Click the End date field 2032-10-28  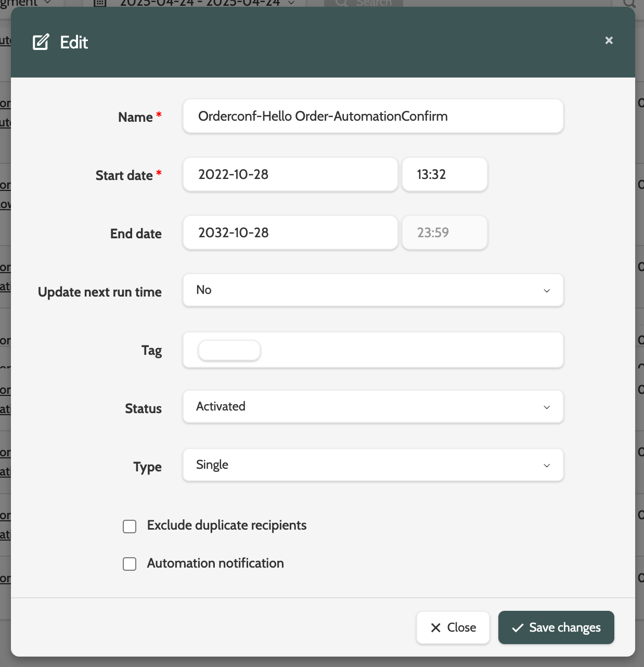(290, 233)
